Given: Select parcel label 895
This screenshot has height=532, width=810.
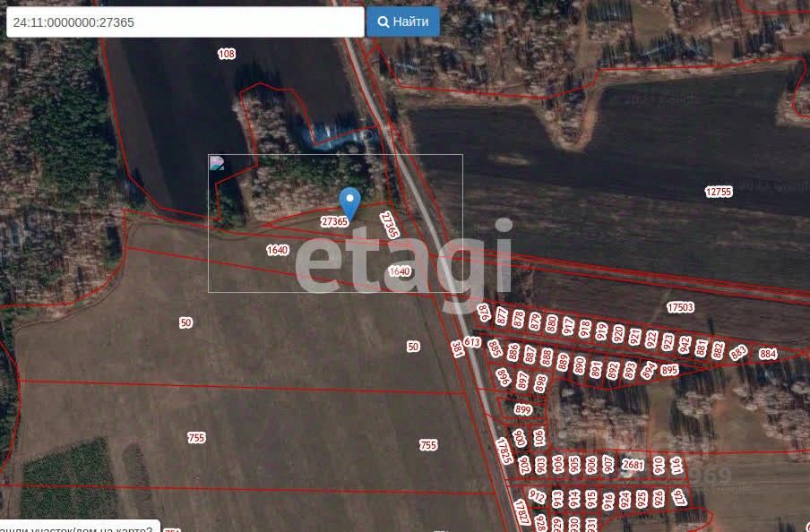Looking at the screenshot, I should 669,370.
